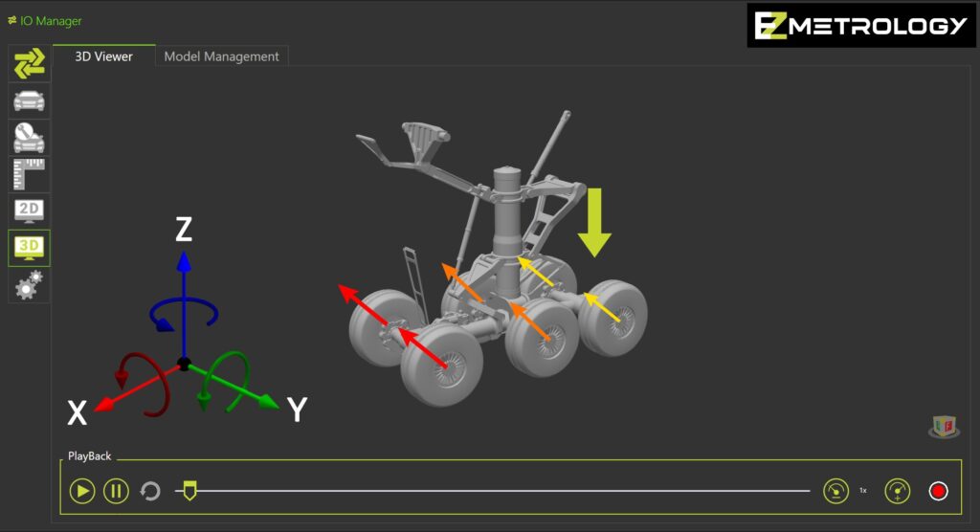The height and width of the screenshot is (532, 980).
Task: Click the IO Manager transfer arrows icon
Action: click(x=29, y=63)
